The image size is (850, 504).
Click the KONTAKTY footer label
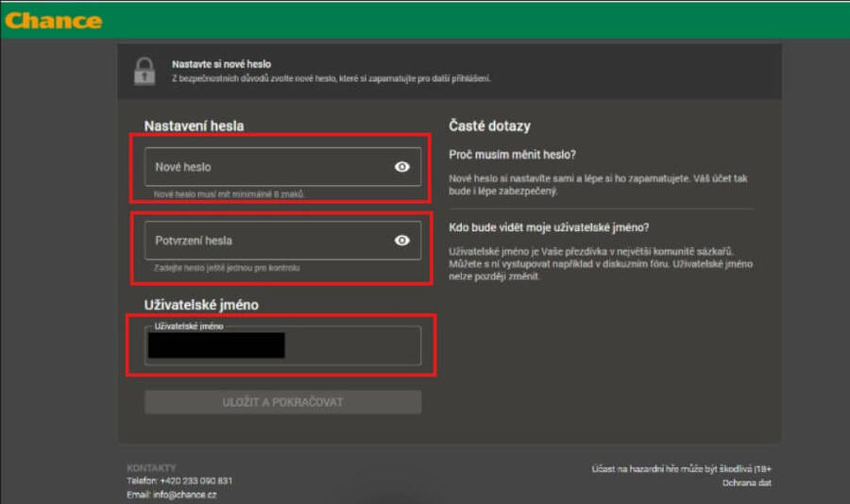151,467
